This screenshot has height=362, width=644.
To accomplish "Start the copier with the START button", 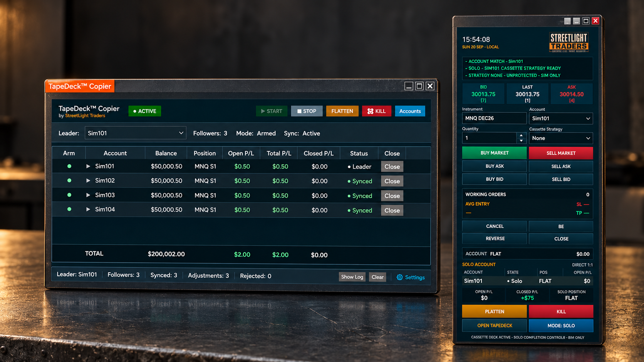I will pyautogui.click(x=272, y=111).
